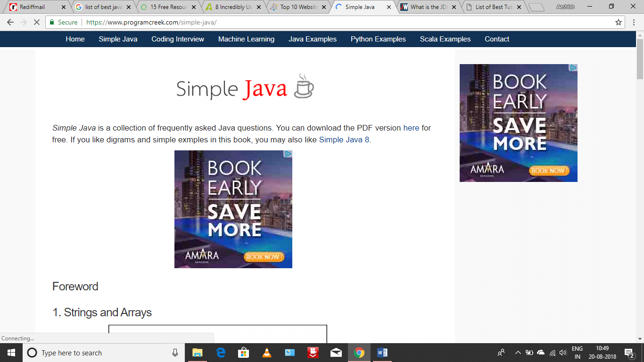
Task: Open the Mail app from taskbar
Action: pyautogui.click(x=336, y=353)
